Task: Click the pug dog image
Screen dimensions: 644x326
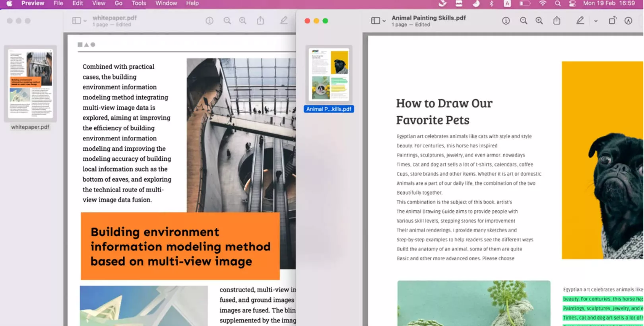Action: click(602, 160)
